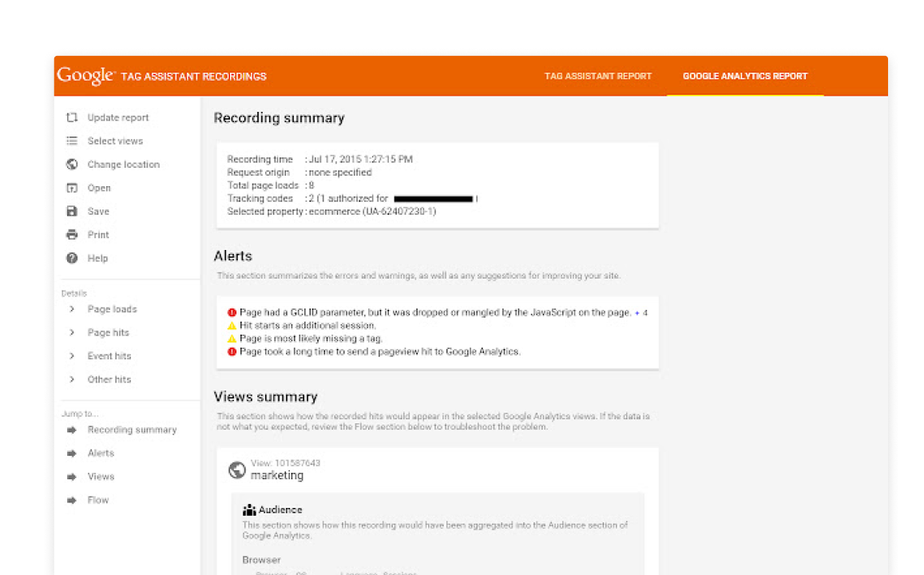The height and width of the screenshot is (575, 924).
Task: Click the Update report icon
Action: 72,117
